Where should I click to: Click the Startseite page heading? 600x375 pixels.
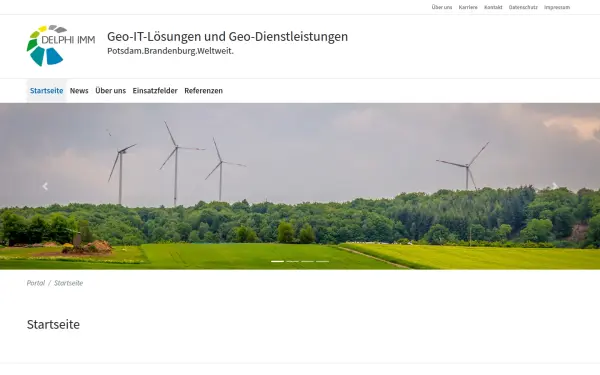[x=53, y=324]
